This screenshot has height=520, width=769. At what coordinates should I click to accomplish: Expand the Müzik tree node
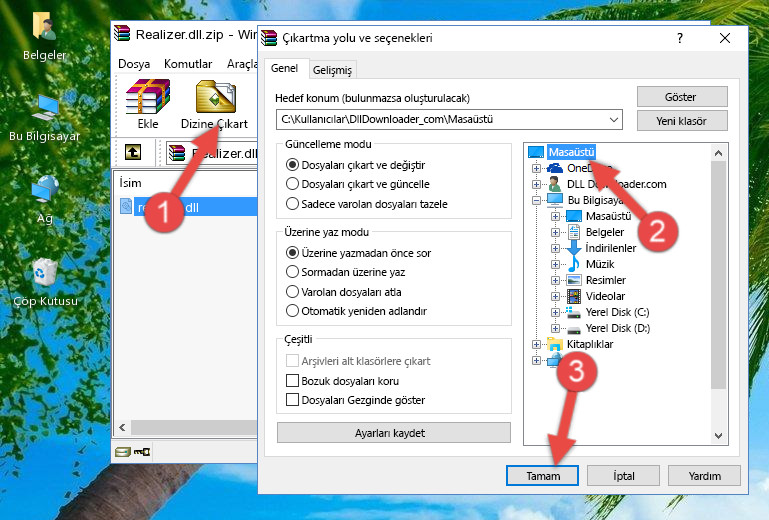[x=555, y=264]
